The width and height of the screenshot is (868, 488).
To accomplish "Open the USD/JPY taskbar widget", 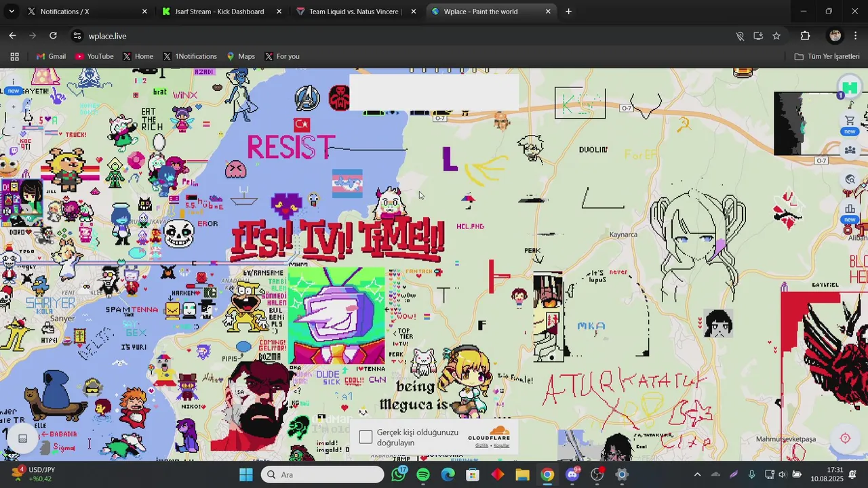I will click(x=34, y=474).
